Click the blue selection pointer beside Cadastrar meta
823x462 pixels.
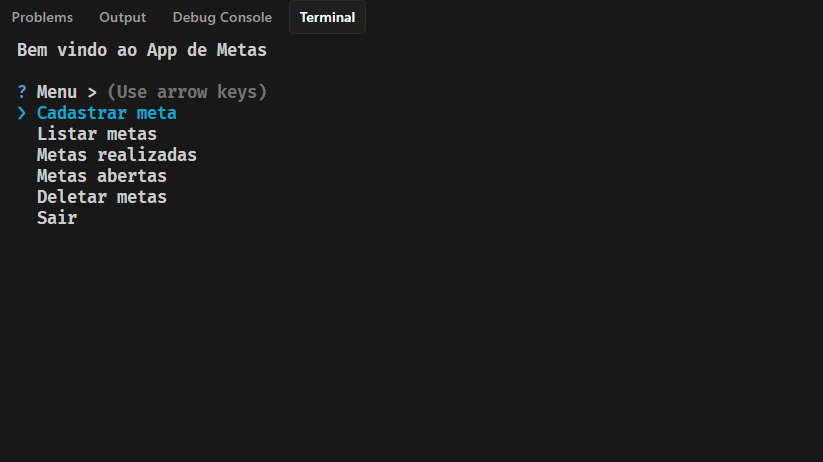[22, 113]
